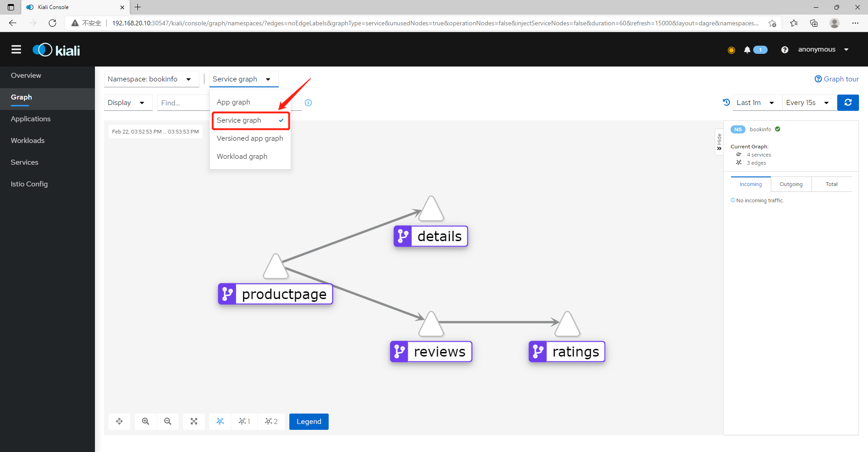Viewport: 868px width, 452px height.
Task: Click the bookinfo namespace name in summary
Action: pyautogui.click(x=760, y=129)
